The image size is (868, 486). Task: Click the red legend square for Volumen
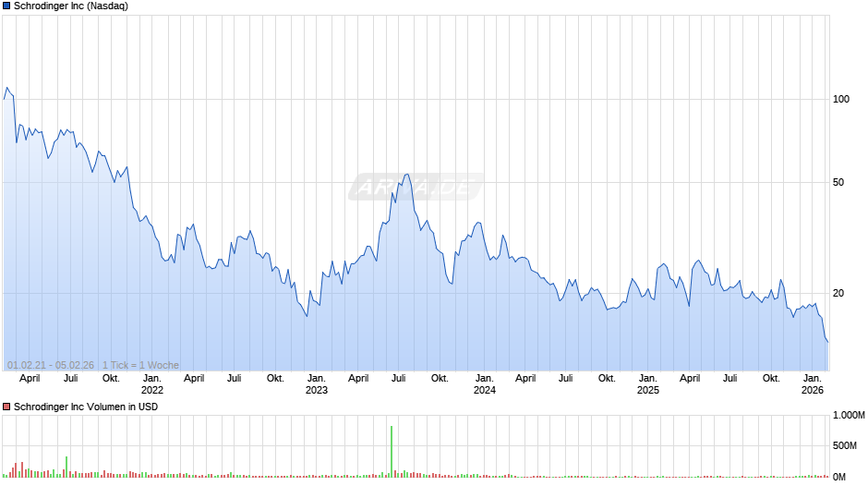(x=6, y=407)
